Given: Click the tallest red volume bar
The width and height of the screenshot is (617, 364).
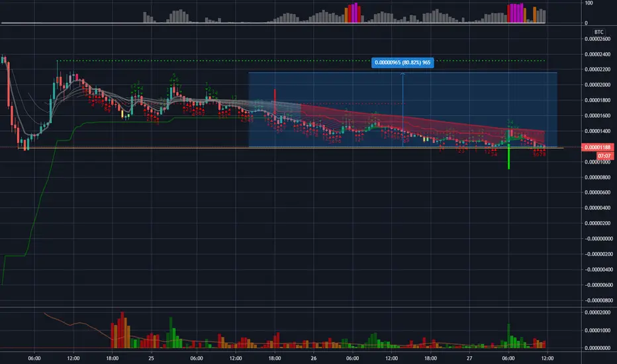Looking at the screenshot, I should [122, 330].
